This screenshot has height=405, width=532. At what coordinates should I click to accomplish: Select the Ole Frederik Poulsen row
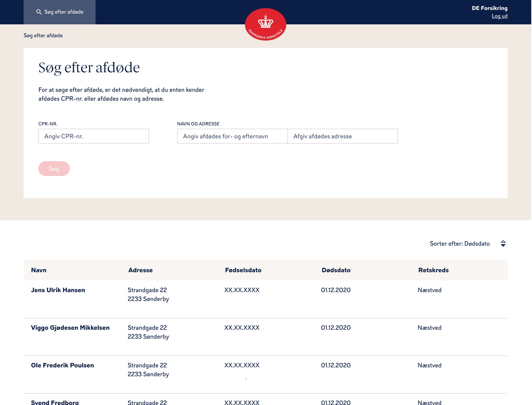tap(62, 365)
